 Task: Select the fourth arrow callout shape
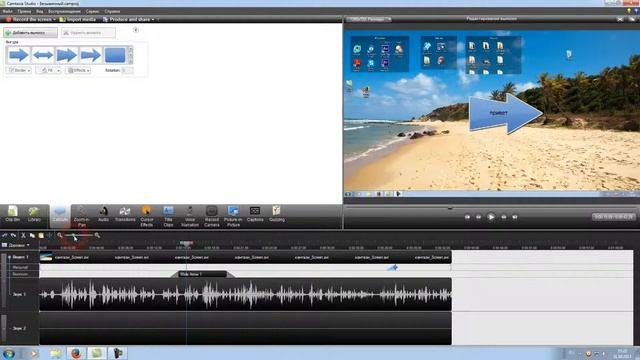point(91,55)
